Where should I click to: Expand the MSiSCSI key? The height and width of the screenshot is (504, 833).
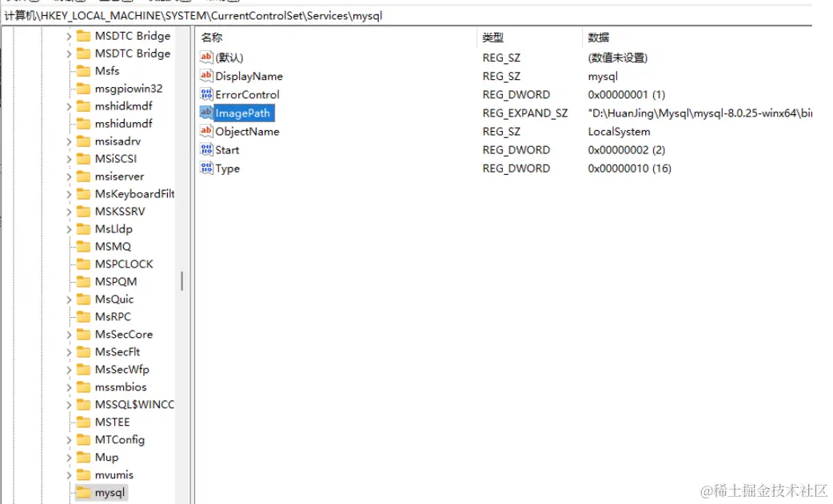[x=69, y=159]
